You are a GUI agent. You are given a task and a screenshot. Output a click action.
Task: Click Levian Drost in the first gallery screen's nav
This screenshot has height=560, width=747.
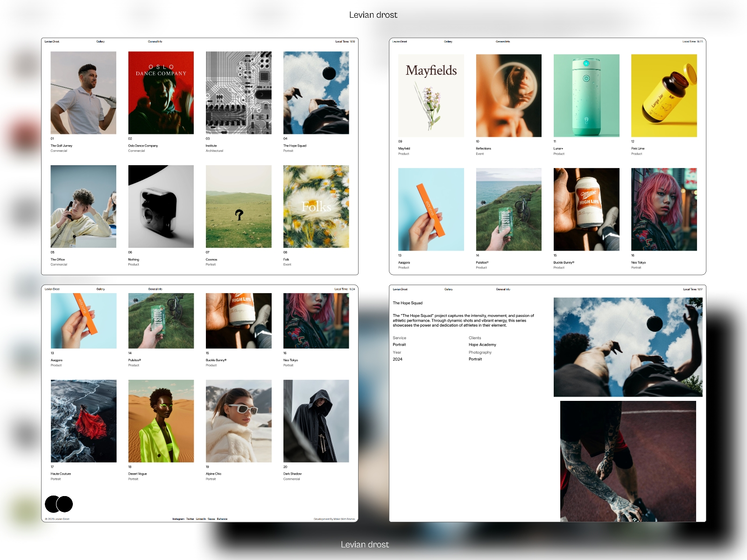[52, 42]
